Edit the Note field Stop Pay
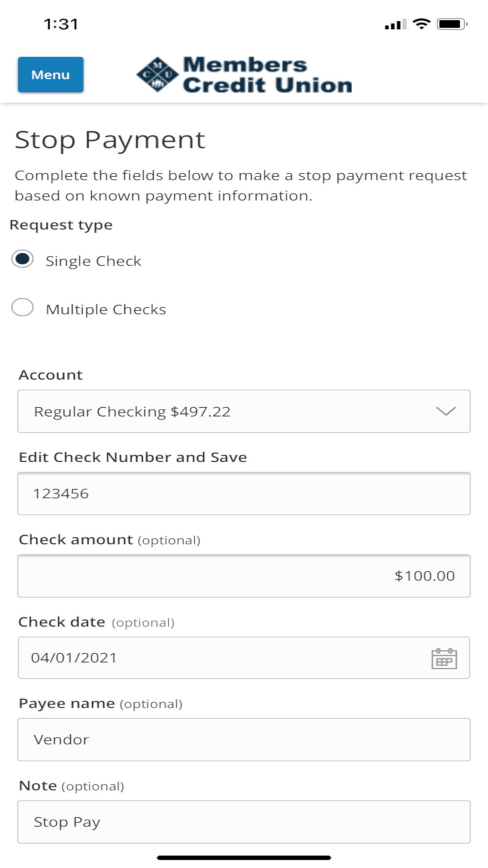Screen dimensions: 488x868 (x=244, y=822)
